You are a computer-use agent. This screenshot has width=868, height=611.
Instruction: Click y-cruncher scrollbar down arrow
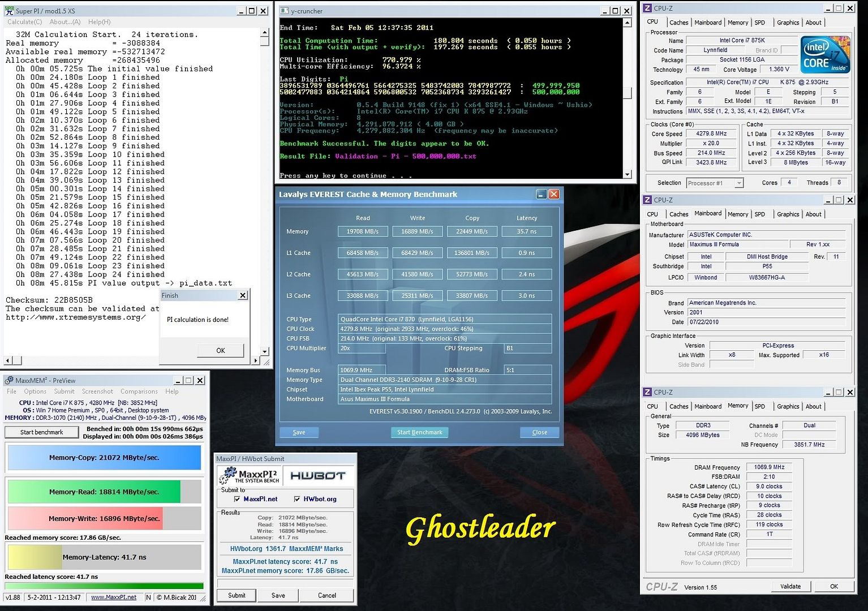[627, 174]
